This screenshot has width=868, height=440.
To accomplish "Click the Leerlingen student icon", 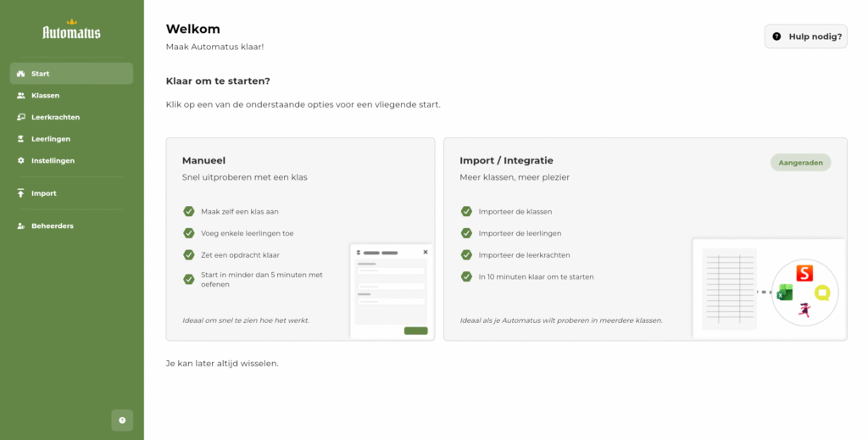I will pos(21,139).
